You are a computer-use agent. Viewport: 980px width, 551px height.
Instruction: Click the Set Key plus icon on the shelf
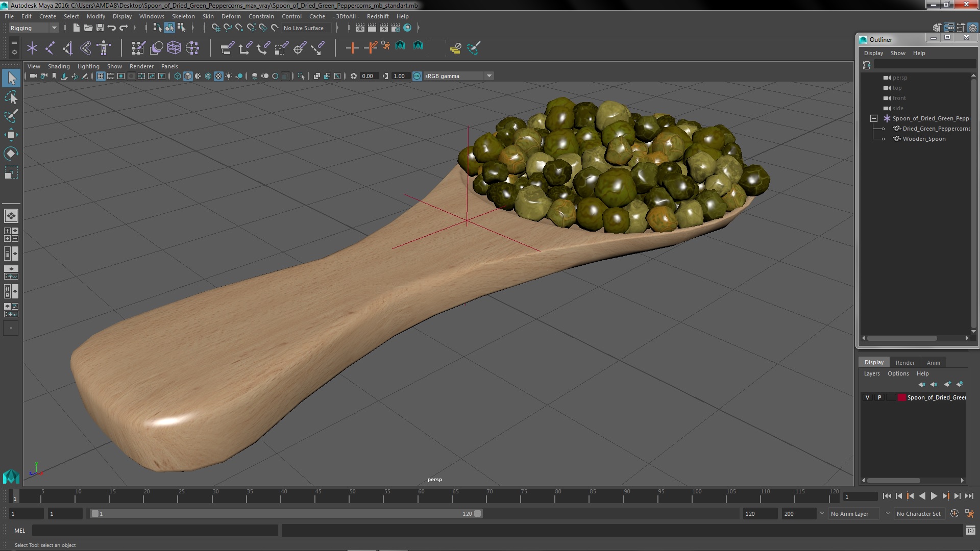click(x=352, y=48)
